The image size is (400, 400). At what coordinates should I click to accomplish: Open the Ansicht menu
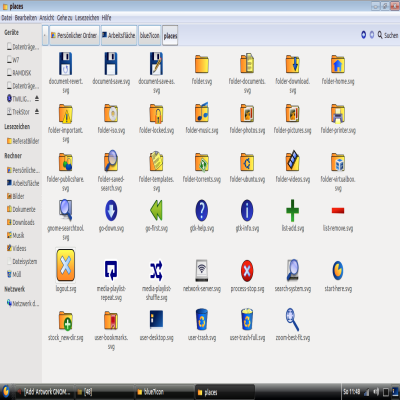47,18
